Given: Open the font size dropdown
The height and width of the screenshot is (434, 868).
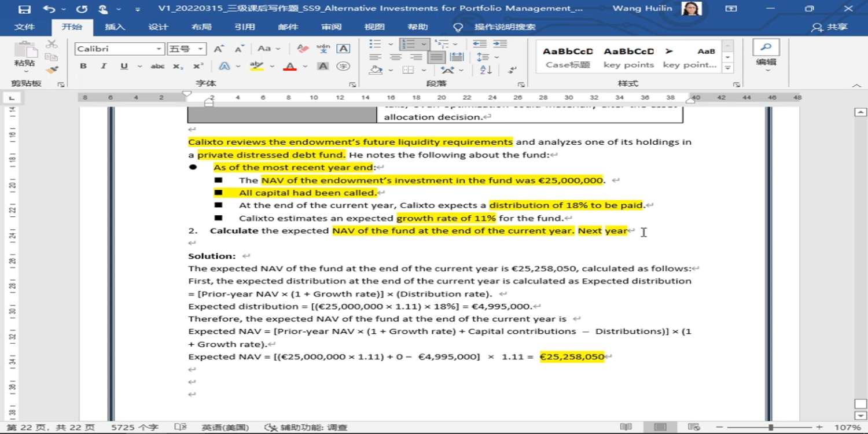Looking at the screenshot, I should (x=186, y=49).
